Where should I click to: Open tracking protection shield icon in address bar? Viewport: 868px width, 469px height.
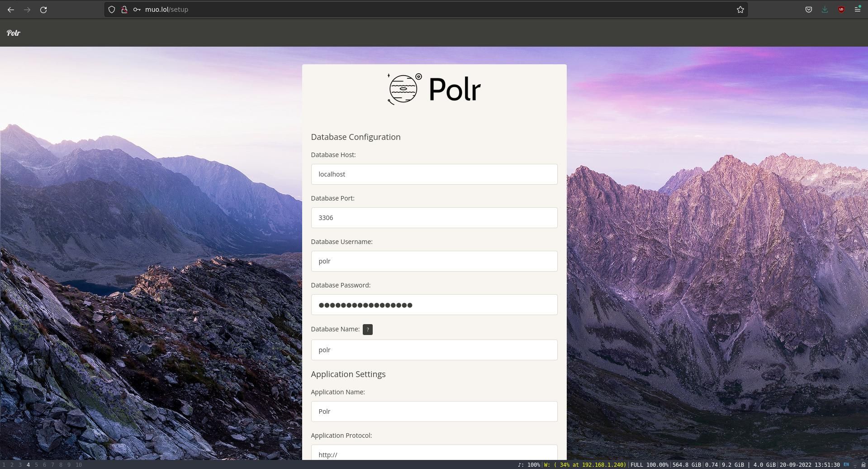(112, 10)
